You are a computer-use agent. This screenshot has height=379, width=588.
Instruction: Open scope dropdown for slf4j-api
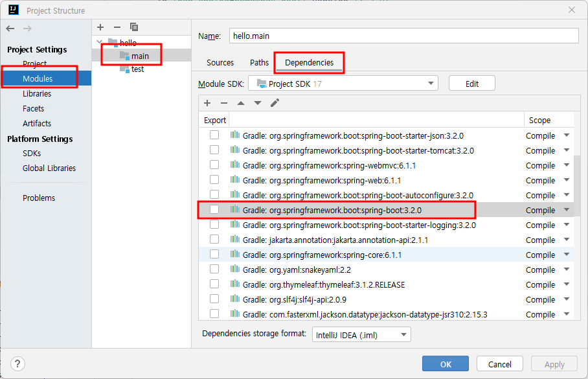pos(566,299)
